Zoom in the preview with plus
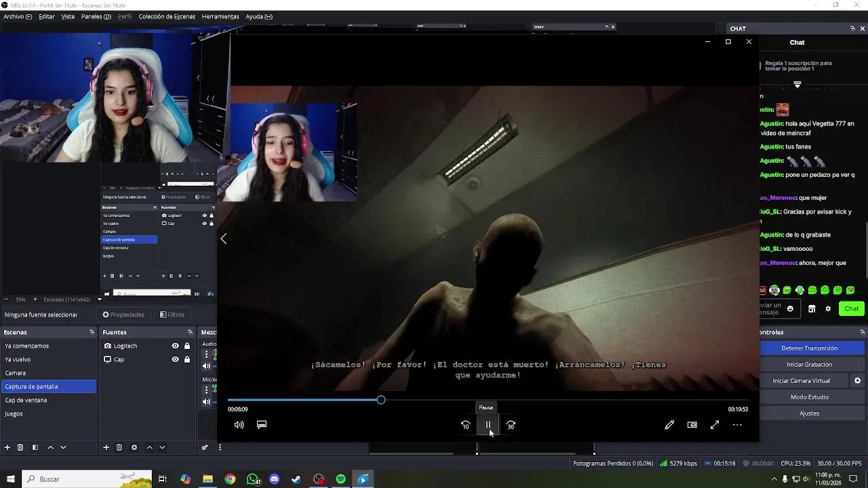The height and width of the screenshot is (488, 868). click(35, 300)
